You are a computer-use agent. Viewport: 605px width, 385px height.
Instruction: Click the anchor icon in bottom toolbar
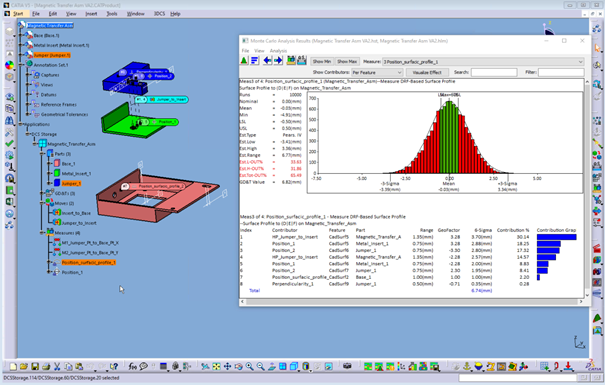[x=467, y=366]
